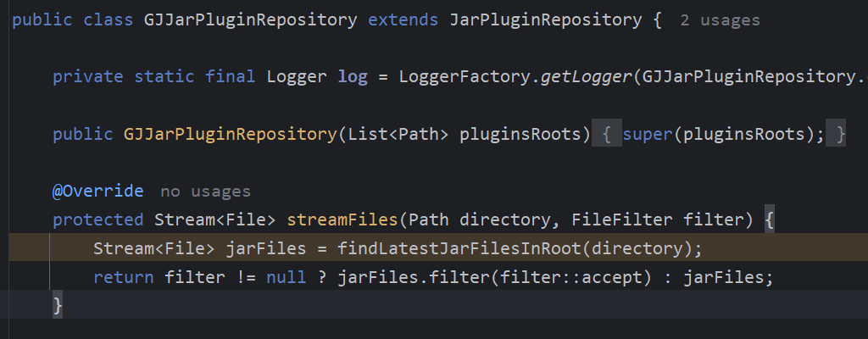Click the filter::accept method reference
This screenshot has width=868, height=339.
point(570,277)
